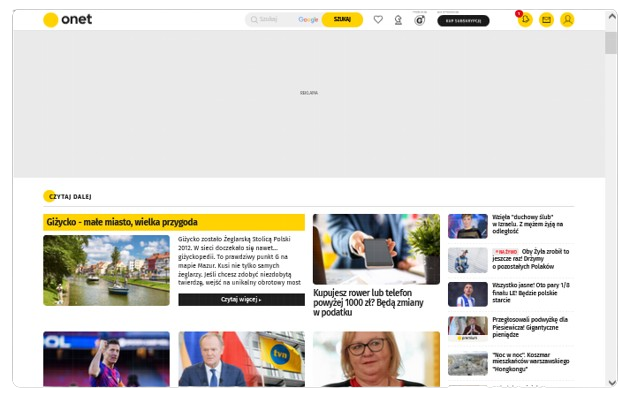
Task: Click the Czytaj więcej button
Action: pyautogui.click(x=241, y=300)
